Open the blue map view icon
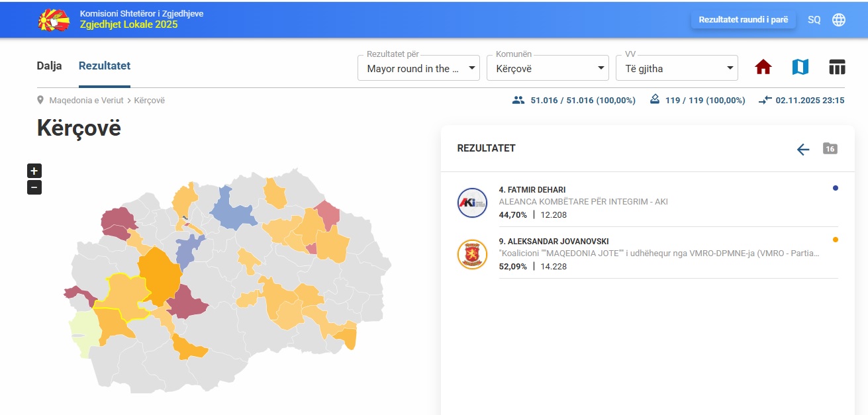868x415 pixels. [800, 67]
